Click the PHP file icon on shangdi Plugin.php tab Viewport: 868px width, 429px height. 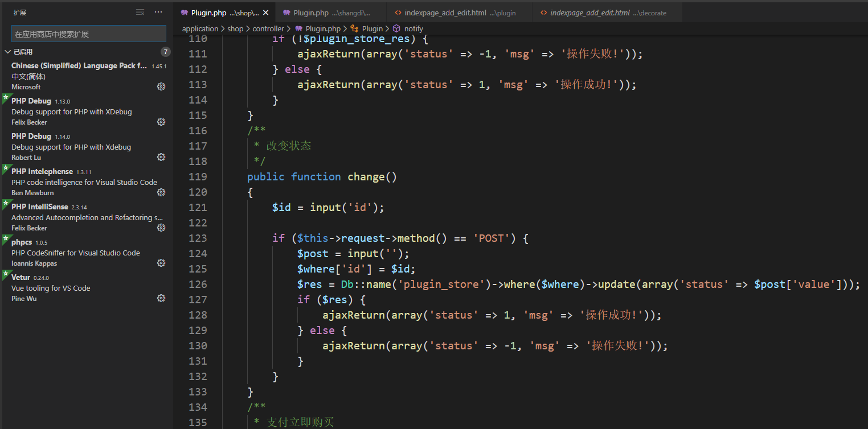tap(286, 13)
